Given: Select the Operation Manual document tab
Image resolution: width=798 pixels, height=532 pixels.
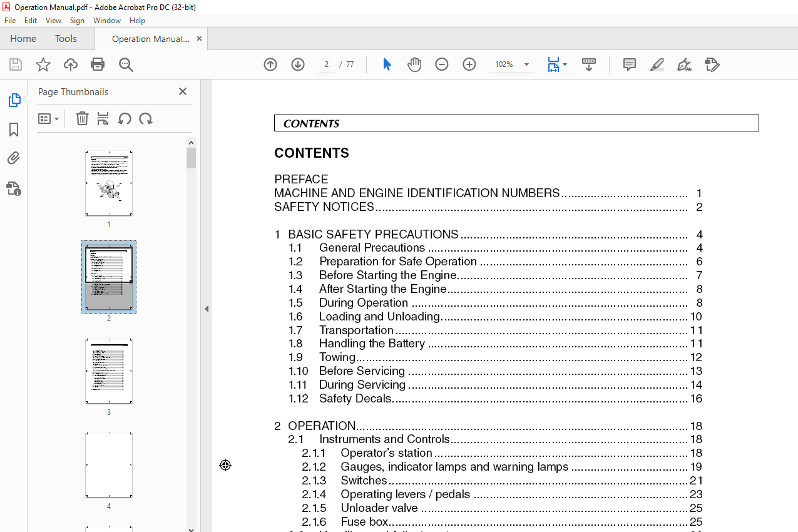Looking at the screenshot, I should [151, 39].
